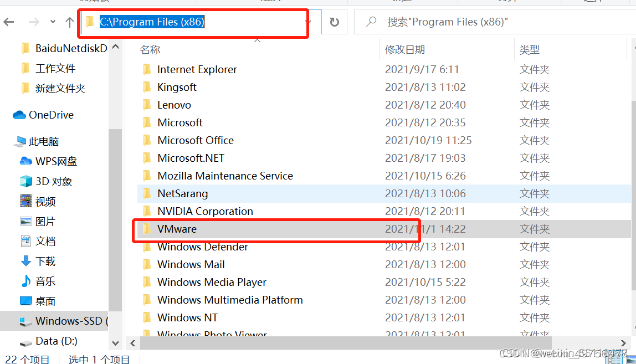Click the 音乐 music note icon
This screenshot has height=364, width=636.
25,281
